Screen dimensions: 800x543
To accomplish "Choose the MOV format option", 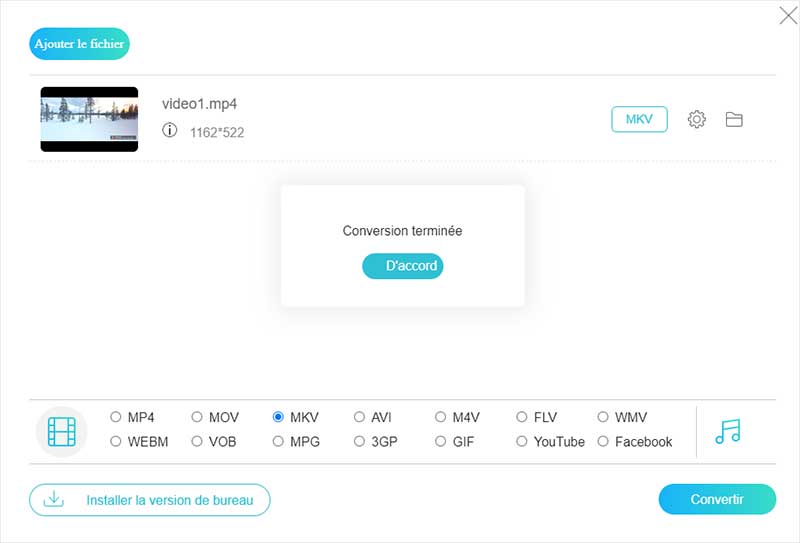I will point(198,417).
